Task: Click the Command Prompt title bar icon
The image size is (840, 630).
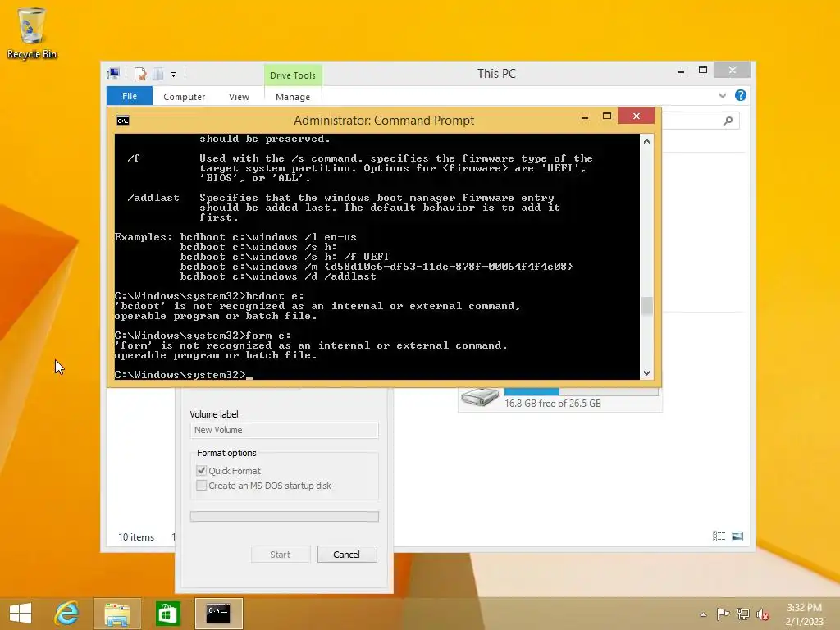Action: [x=123, y=121]
